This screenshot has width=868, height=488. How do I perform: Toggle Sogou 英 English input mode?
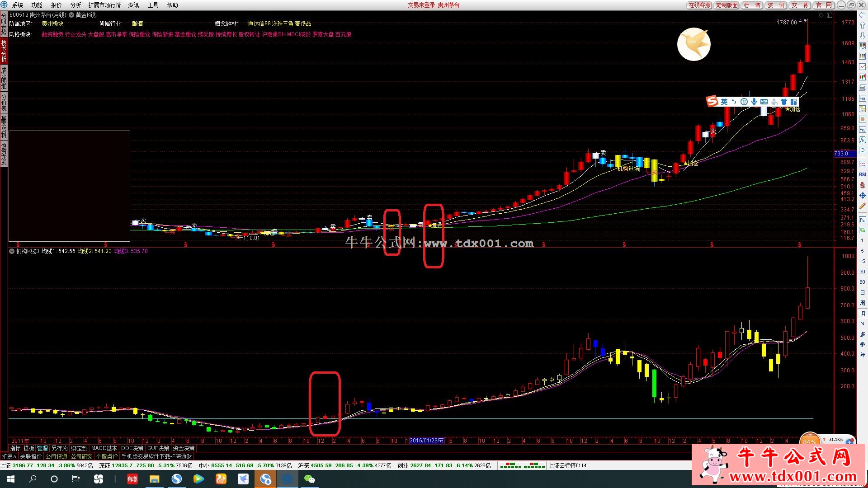pyautogui.click(x=724, y=102)
